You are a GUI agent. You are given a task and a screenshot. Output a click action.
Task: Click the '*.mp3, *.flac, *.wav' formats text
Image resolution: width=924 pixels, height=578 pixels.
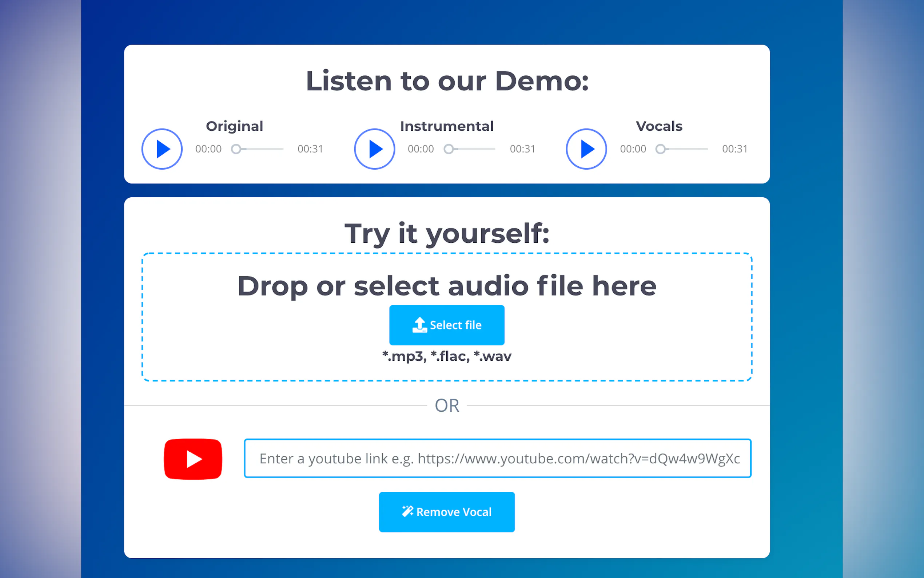coord(446,356)
